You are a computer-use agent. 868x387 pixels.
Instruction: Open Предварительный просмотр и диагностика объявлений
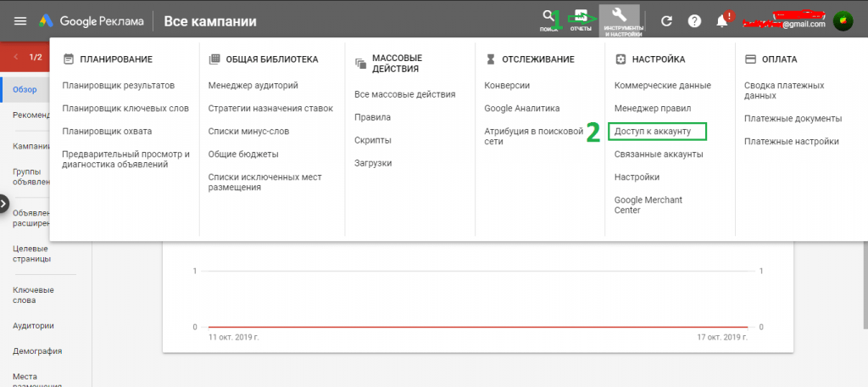(125, 159)
